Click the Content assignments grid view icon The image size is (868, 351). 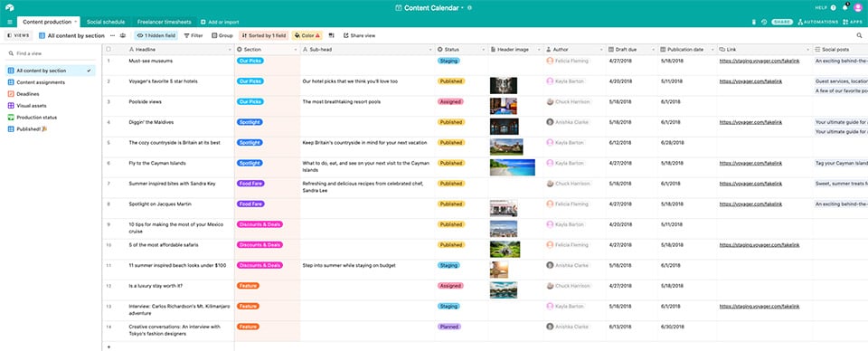pos(11,82)
